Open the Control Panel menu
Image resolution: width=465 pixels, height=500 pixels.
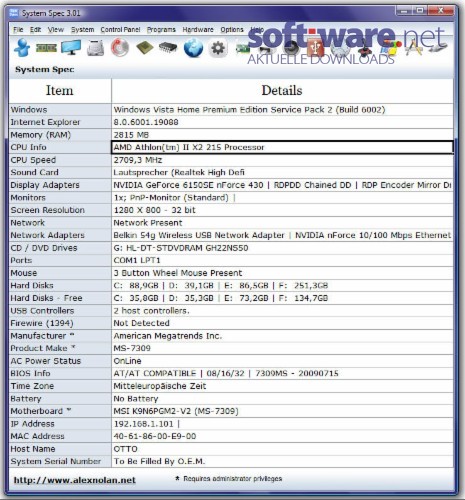(x=120, y=30)
